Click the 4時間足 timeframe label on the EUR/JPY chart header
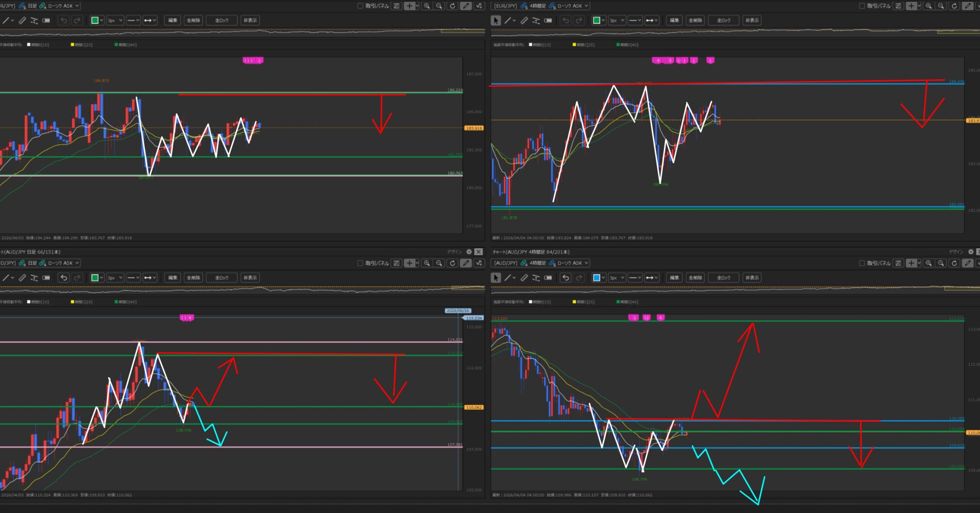The image size is (980, 513). point(537,6)
